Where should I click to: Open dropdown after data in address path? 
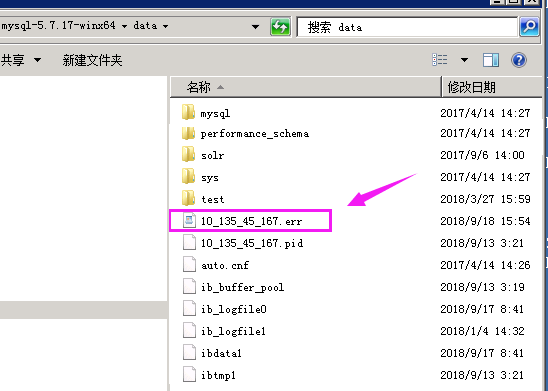pos(166,26)
